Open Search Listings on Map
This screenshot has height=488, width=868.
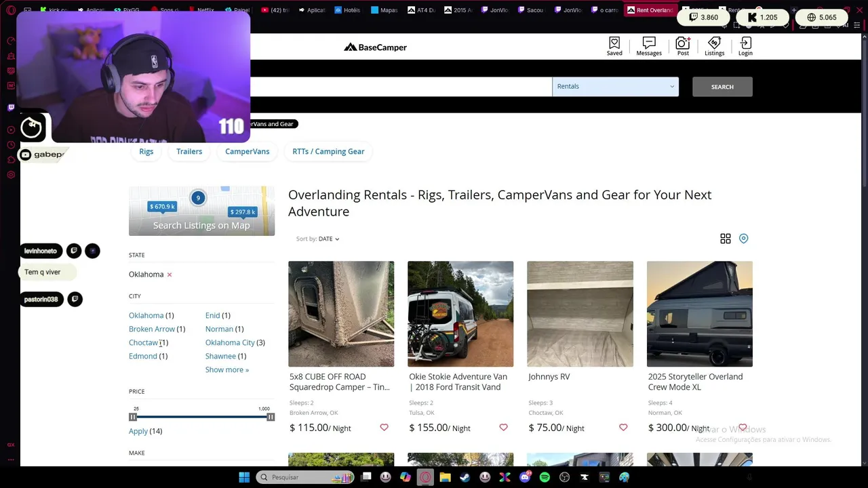[201, 225]
